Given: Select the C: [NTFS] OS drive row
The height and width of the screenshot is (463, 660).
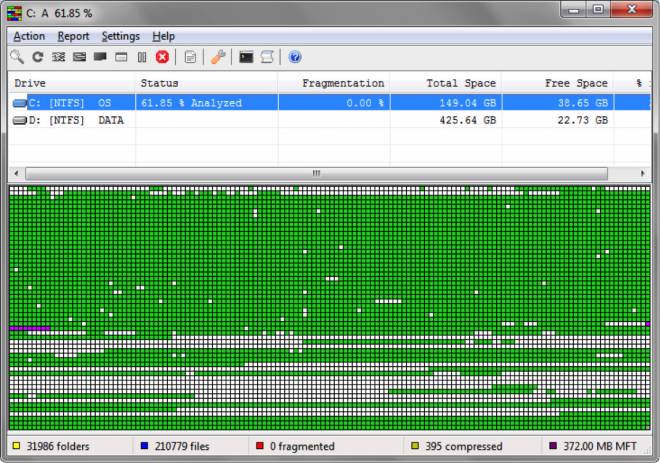Looking at the screenshot, I should 330,103.
